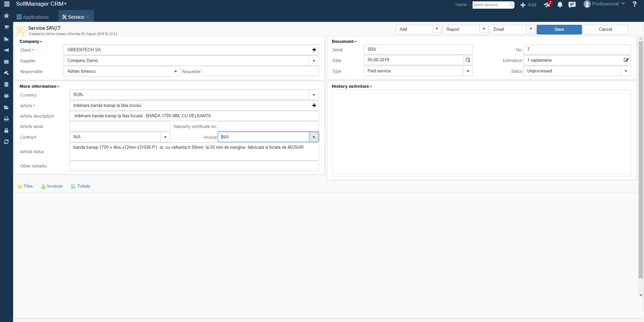Click the megaphone marketing sidebar icon
The height and width of the screenshot is (322, 644).
point(6,50)
